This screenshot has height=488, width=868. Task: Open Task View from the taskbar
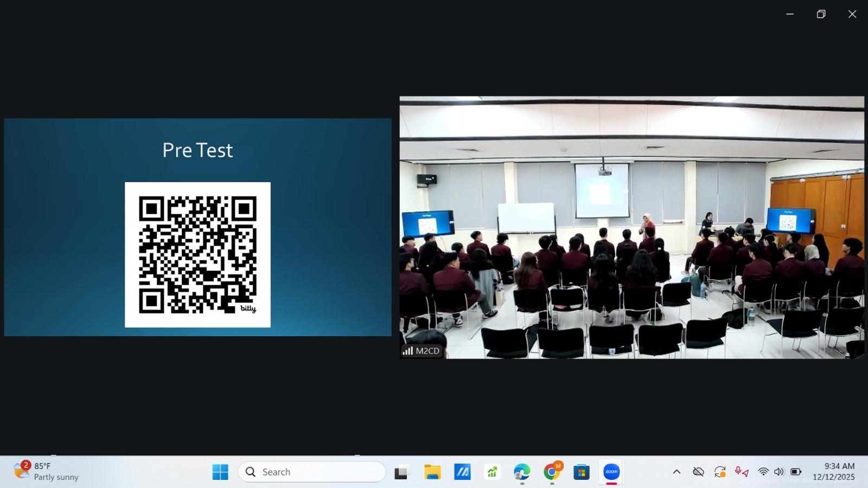tap(401, 472)
